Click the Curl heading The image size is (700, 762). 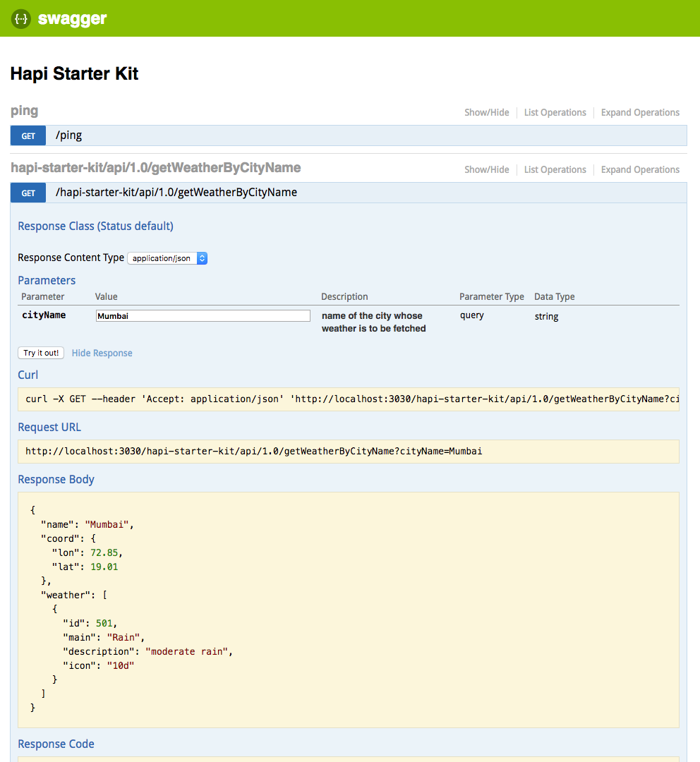pyautogui.click(x=28, y=375)
